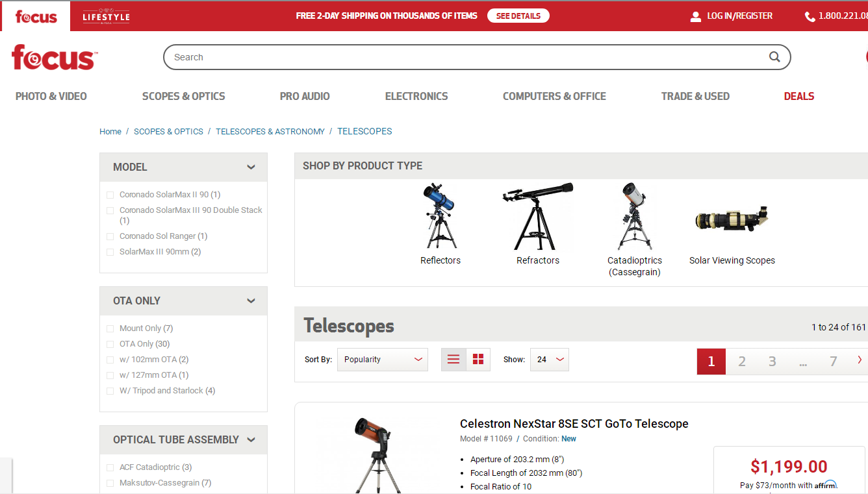Open the Focus tab in the top red bar
Viewport: 868px width, 494px height.
coord(36,16)
